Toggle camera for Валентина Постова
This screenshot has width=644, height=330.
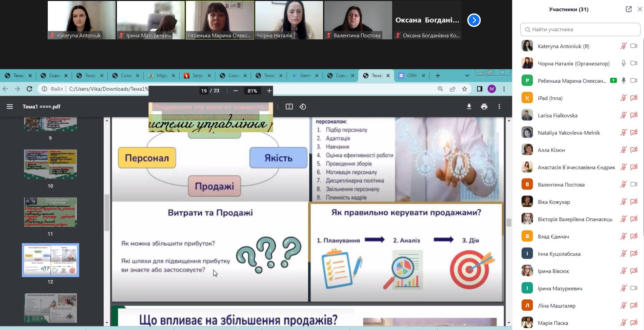point(633,185)
